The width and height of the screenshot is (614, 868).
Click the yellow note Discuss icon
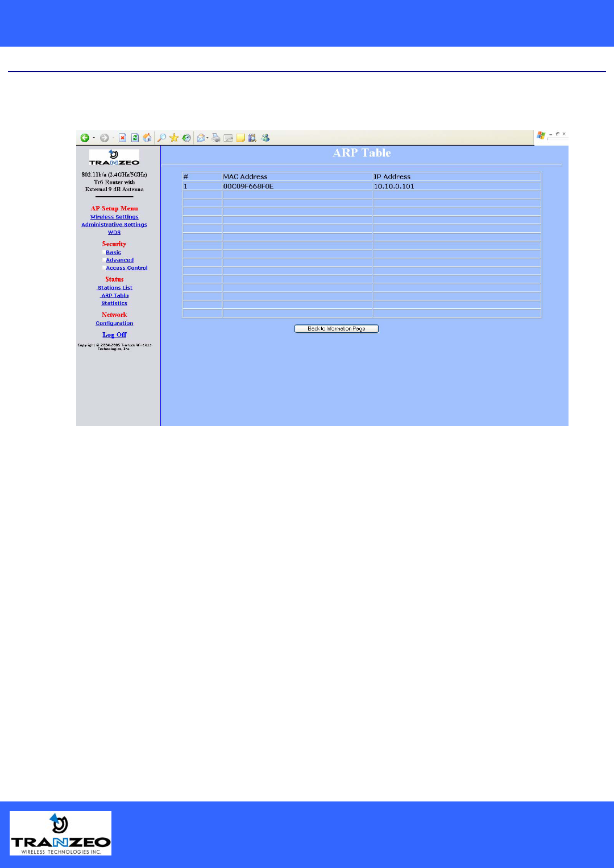pyautogui.click(x=240, y=138)
